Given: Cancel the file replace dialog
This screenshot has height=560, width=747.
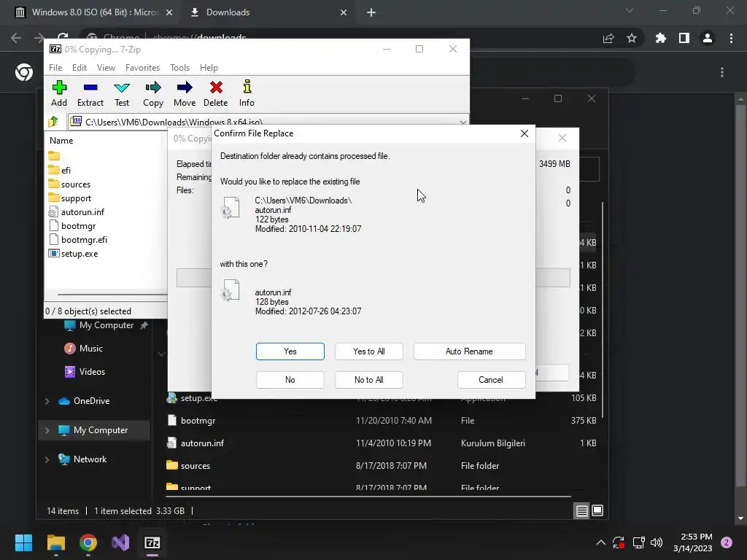Looking at the screenshot, I should coord(491,379).
